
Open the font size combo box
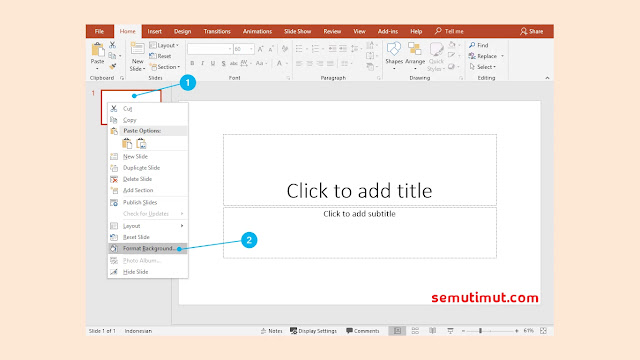[244, 49]
